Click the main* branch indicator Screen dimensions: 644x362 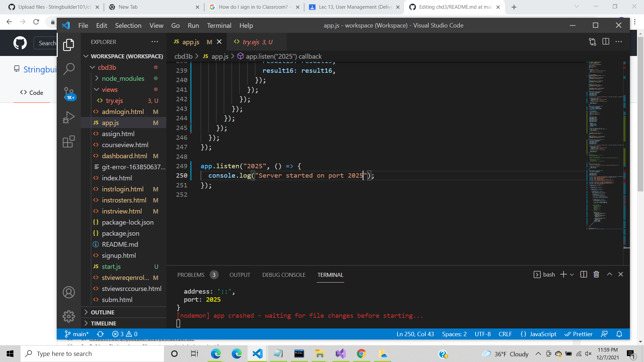(79, 334)
